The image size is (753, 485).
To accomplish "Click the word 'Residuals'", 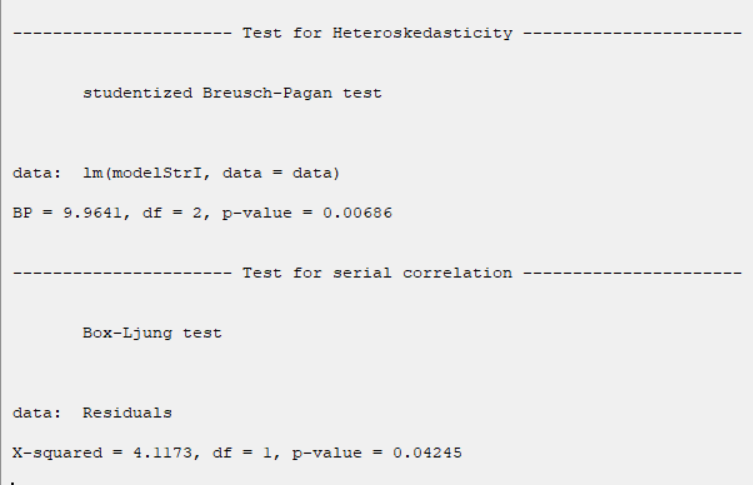I will [x=127, y=413].
